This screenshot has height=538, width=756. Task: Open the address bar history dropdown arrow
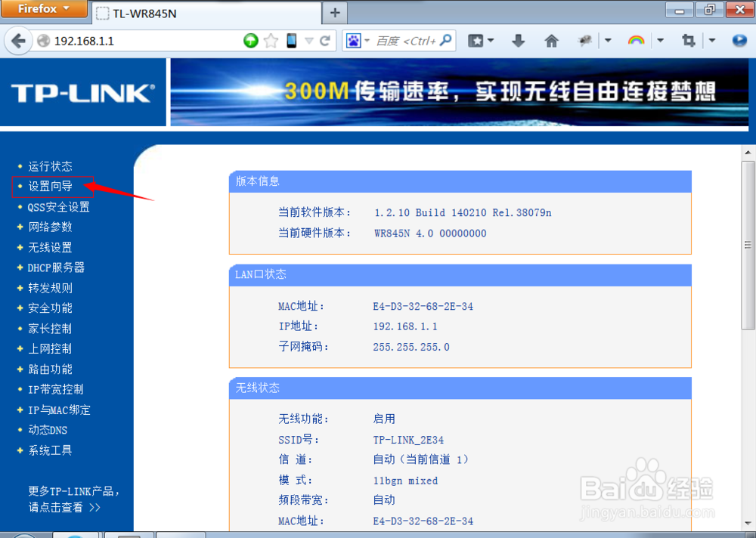[x=309, y=41]
